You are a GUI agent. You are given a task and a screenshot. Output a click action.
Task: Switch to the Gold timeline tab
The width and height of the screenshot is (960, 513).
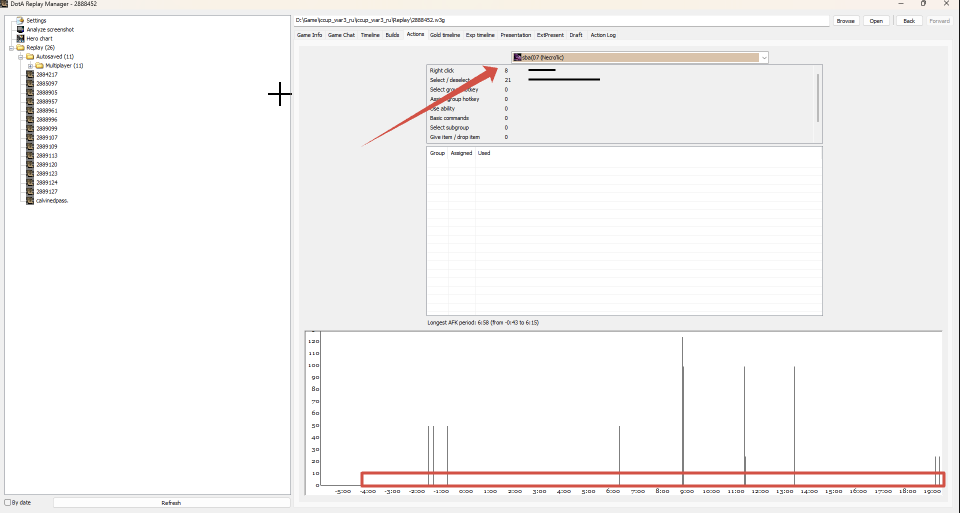click(x=444, y=35)
